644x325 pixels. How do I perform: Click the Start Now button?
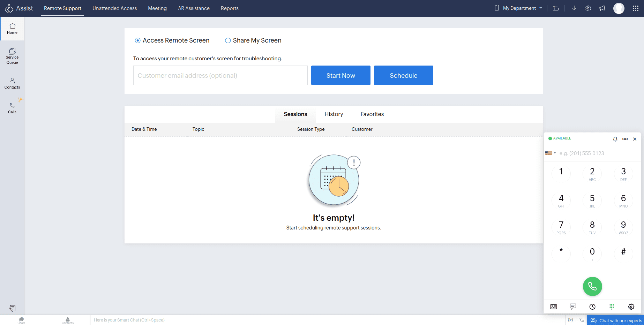pyautogui.click(x=340, y=75)
